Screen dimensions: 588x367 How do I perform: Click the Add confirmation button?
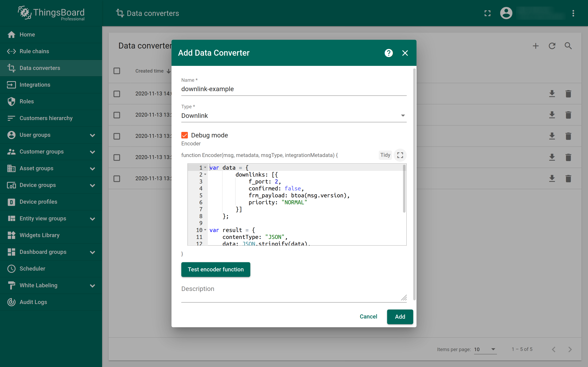400,316
